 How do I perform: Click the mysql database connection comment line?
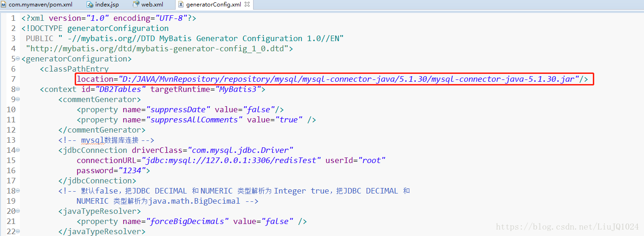click(106, 140)
